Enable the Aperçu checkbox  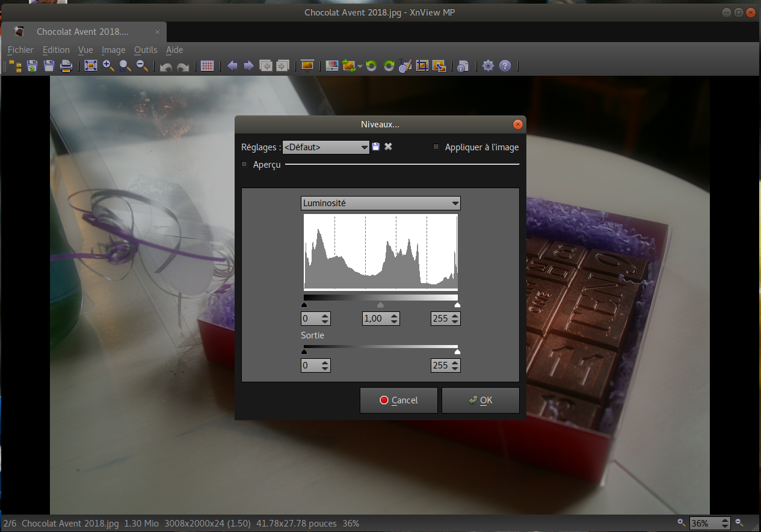244,164
